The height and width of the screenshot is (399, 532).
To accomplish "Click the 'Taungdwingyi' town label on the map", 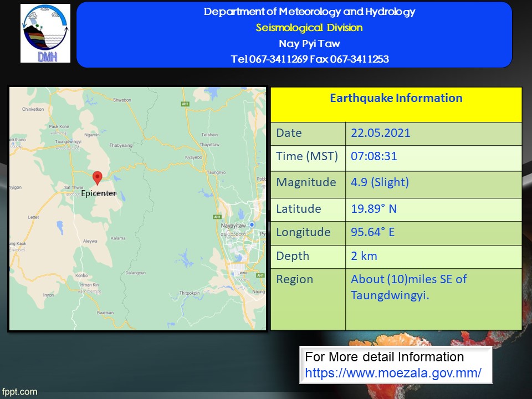I will pyautogui.click(x=68, y=141).
